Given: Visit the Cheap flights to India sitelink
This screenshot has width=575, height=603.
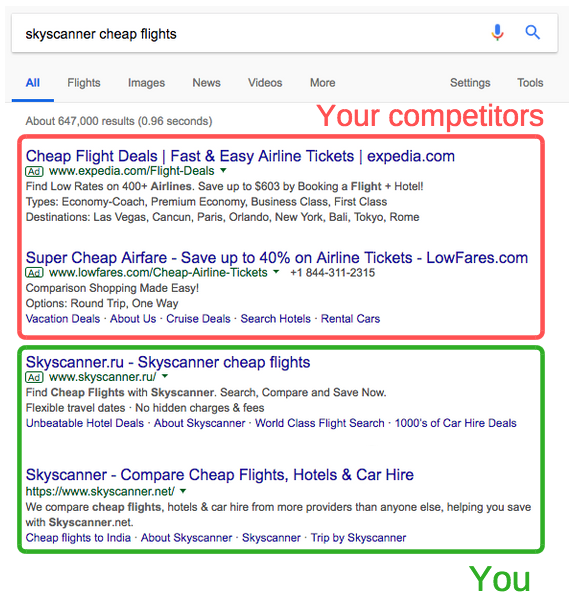Looking at the screenshot, I should [78, 538].
